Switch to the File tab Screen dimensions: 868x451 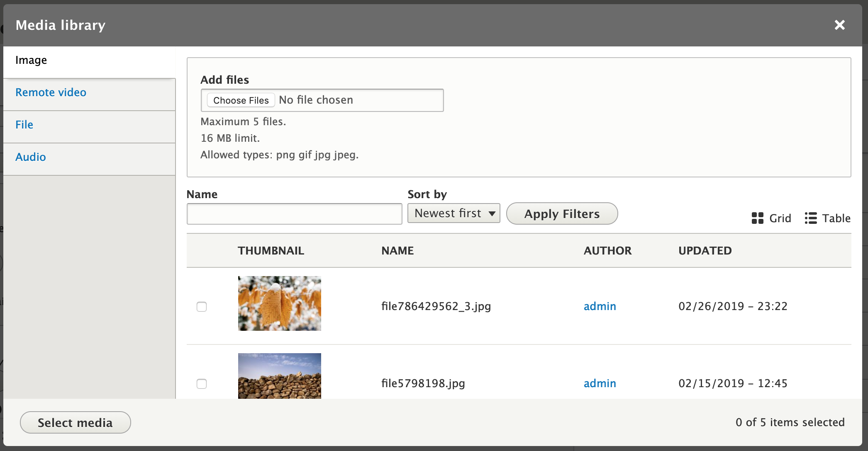tap(24, 125)
